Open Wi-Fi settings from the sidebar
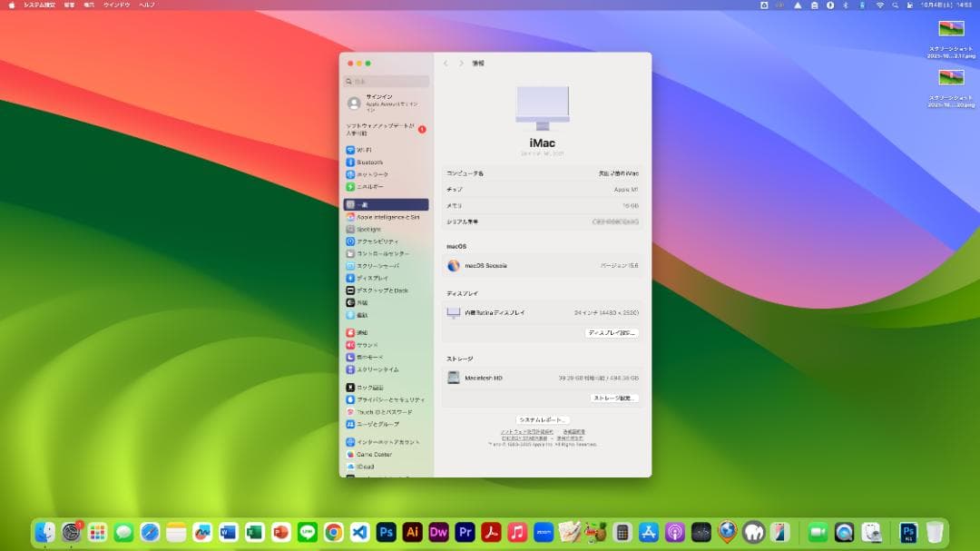Screen dimensions: 980x551 coord(367,149)
